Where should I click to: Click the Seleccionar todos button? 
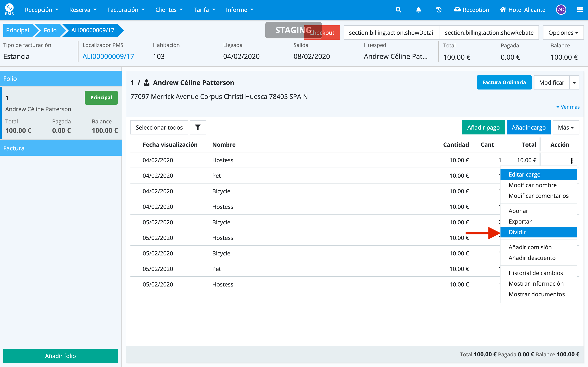tap(159, 128)
